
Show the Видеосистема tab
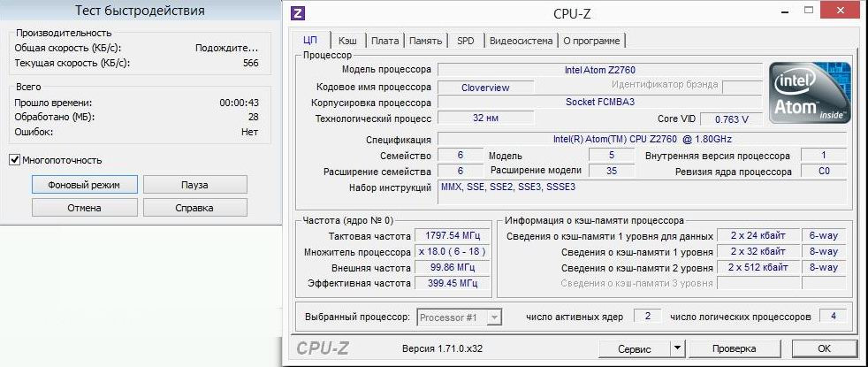coord(521,41)
